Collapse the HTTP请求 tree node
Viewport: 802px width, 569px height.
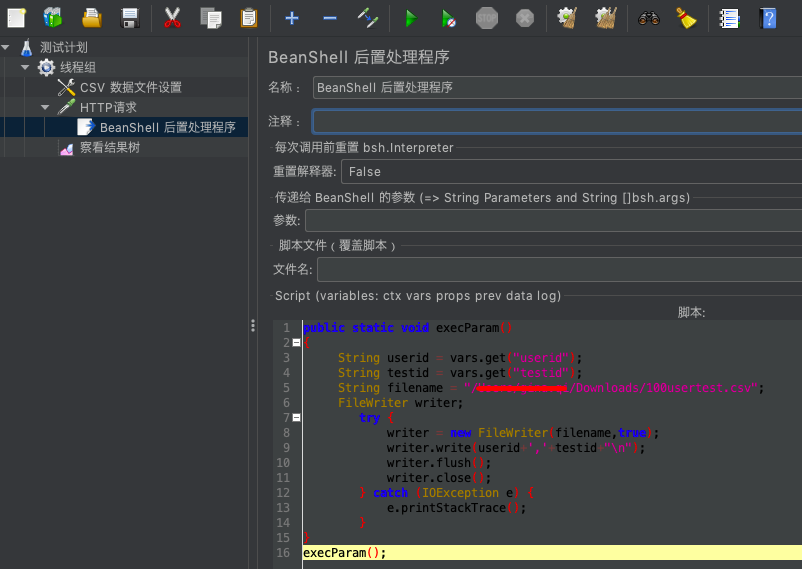(x=45, y=107)
